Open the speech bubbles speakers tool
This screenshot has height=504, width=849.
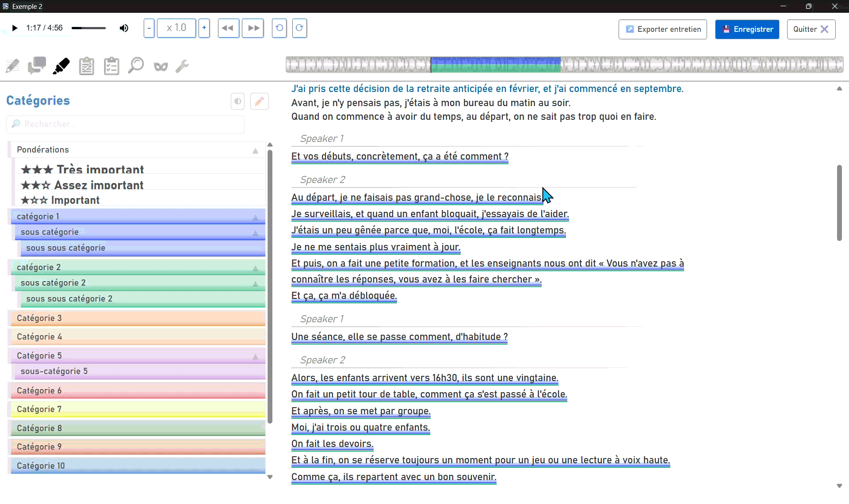pyautogui.click(x=37, y=66)
